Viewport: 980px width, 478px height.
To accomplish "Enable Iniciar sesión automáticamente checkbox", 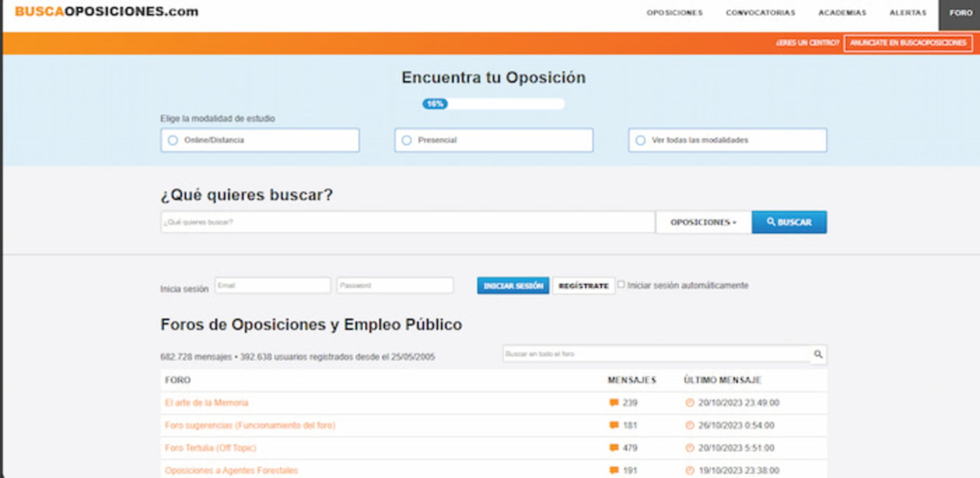I will click(x=621, y=285).
